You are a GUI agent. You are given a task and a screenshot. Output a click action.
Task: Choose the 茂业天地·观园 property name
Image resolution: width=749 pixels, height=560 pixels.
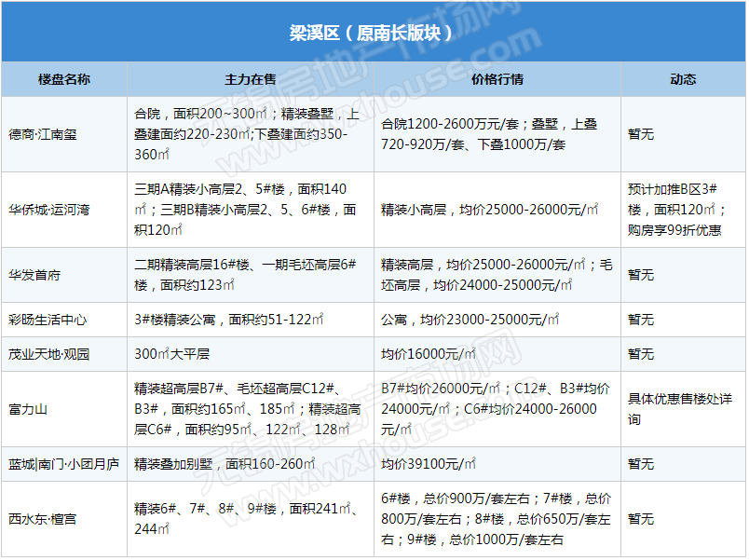coord(50,354)
